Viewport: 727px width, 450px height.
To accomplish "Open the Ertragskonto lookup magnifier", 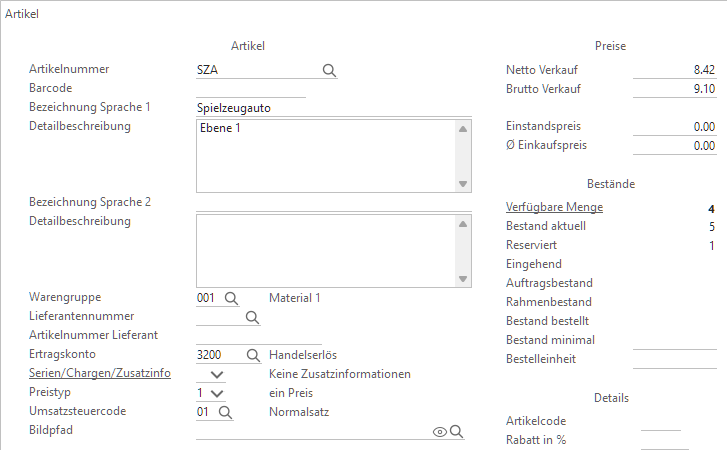I will coord(252,355).
